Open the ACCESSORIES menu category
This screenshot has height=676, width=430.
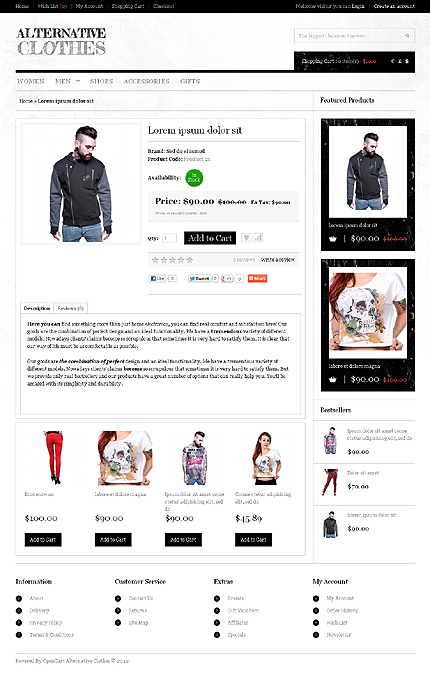point(147,81)
